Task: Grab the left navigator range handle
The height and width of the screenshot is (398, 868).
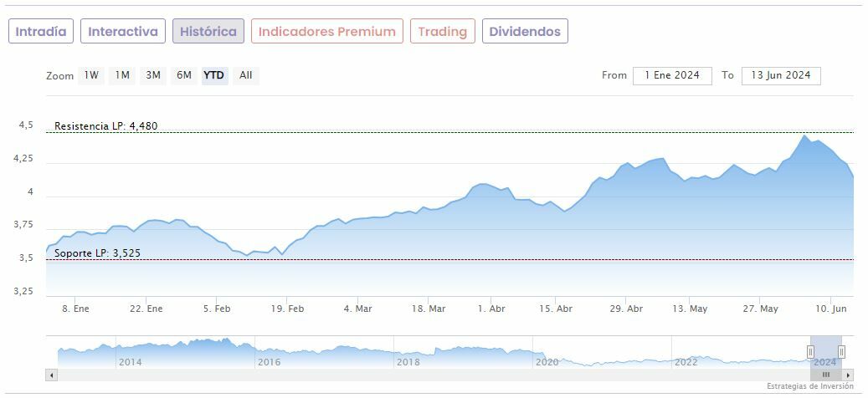Action: pyautogui.click(x=810, y=351)
